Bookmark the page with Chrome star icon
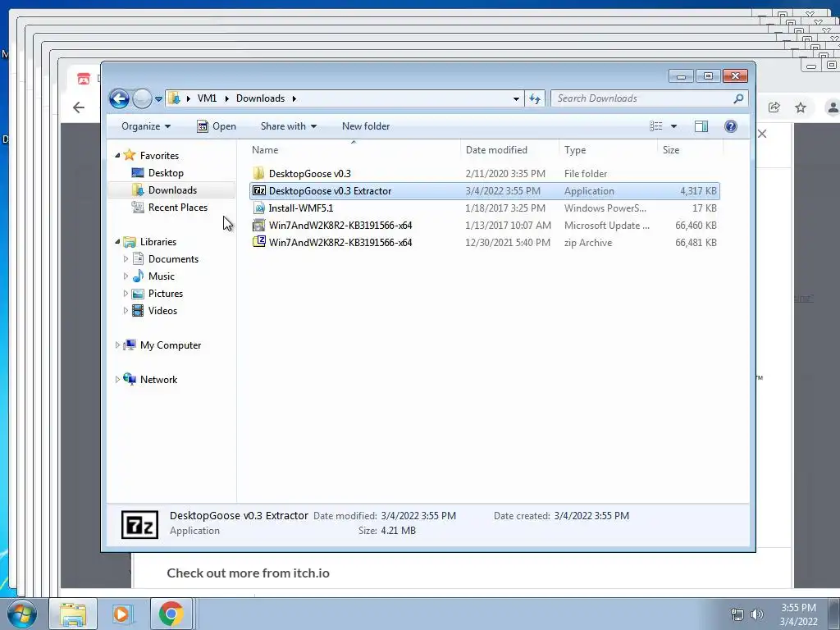This screenshot has width=840, height=630. [x=801, y=107]
